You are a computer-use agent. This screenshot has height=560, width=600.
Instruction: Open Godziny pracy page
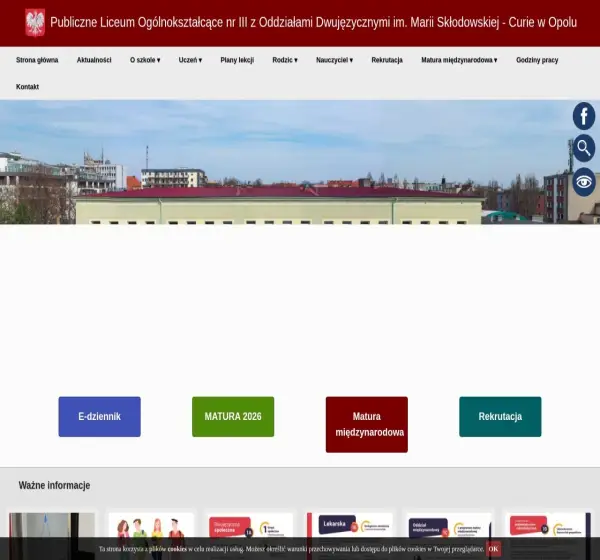(x=537, y=60)
